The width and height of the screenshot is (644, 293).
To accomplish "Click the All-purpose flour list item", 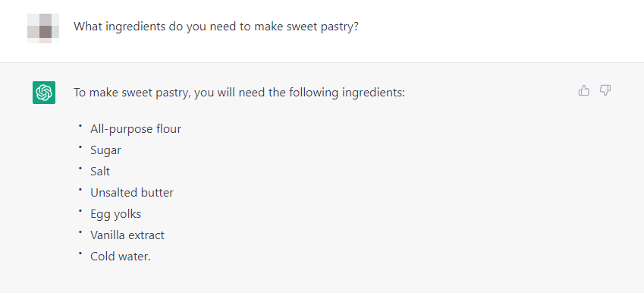I will (x=136, y=129).
